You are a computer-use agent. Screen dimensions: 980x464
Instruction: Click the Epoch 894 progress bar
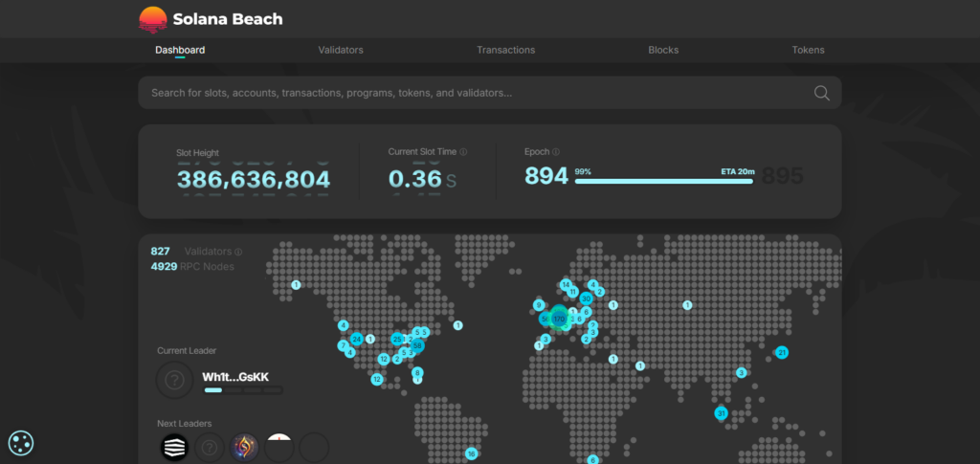(665, 179)
